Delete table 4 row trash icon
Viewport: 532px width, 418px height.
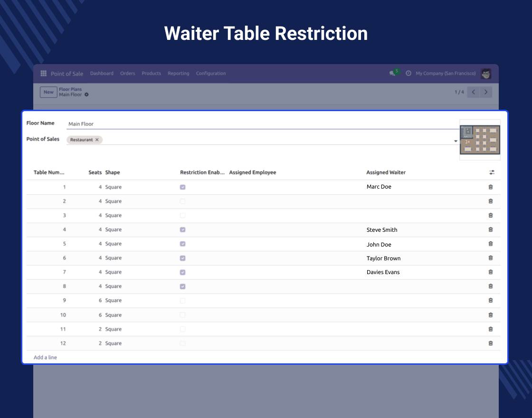click(491, 230)
